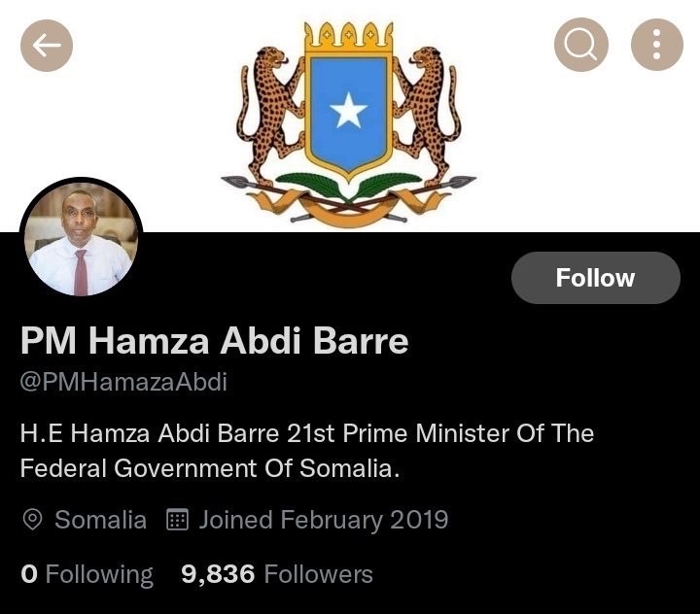The height and width of the screenshot is (614, 700).
Task: Click the ribbon beneath the emblem shield
Action: [348, 206]
